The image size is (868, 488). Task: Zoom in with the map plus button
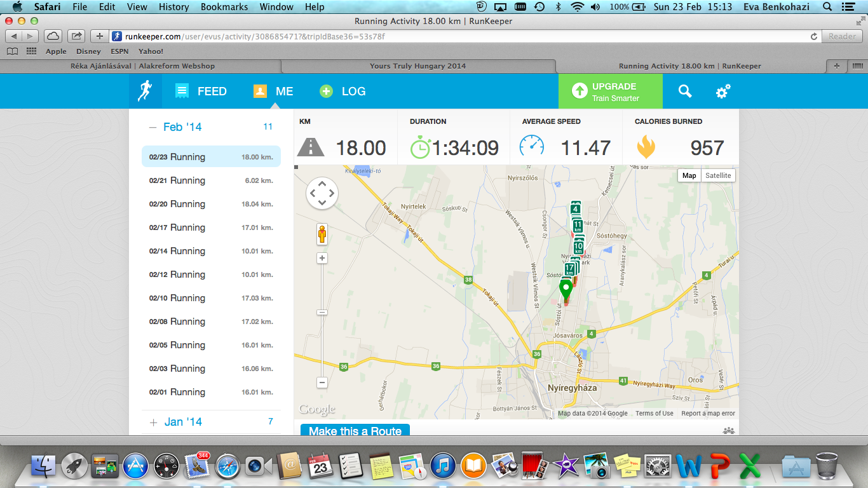click(x=322, y=258)
